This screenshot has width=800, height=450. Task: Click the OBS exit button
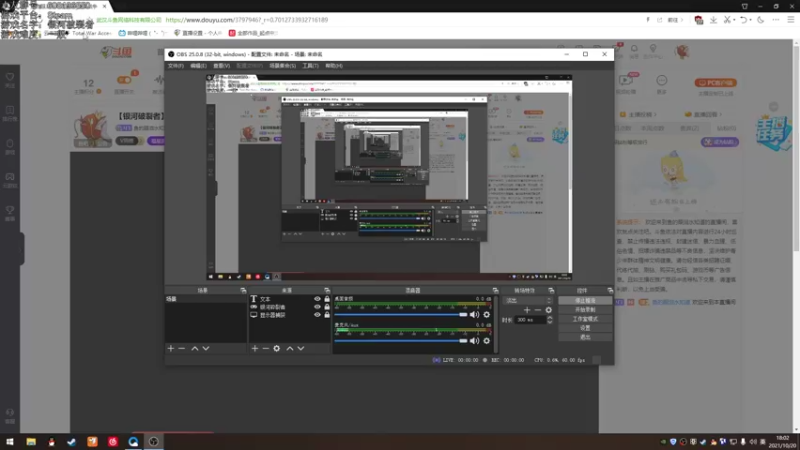pos(585,337)
